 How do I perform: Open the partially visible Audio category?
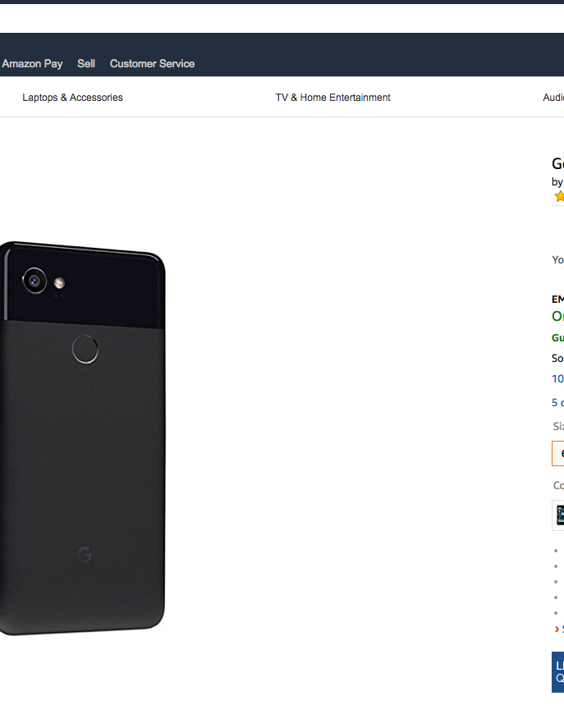pyautogui.click(x=553, y=98)
